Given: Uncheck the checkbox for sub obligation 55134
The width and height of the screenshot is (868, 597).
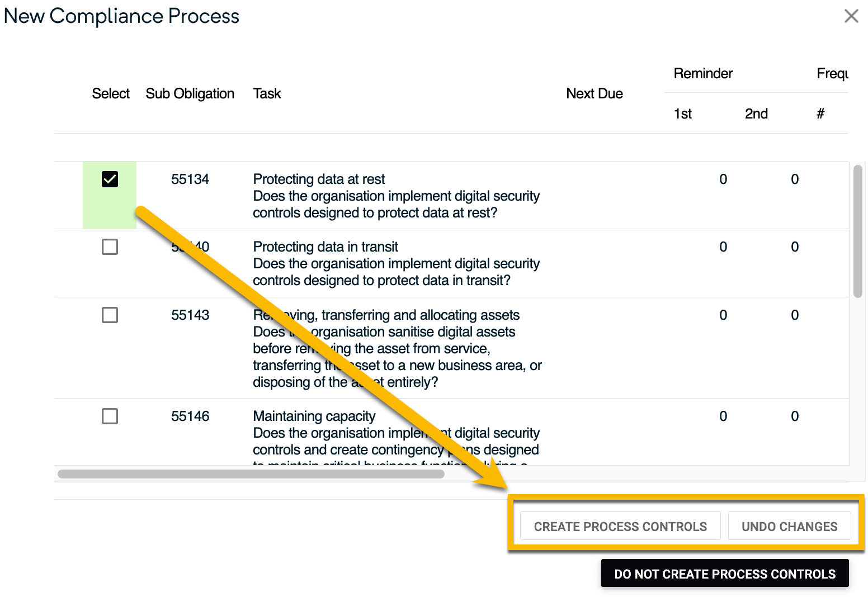Looking at the screenshot, I should pos(110,179).
